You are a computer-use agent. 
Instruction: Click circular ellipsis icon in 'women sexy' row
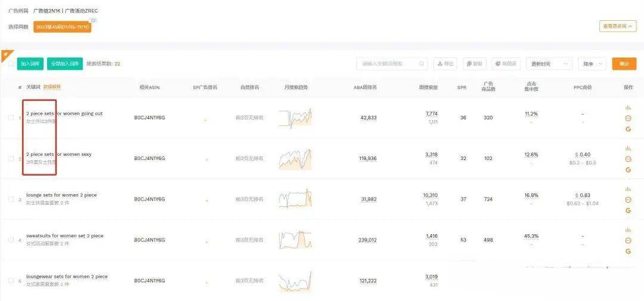point(628,159)
